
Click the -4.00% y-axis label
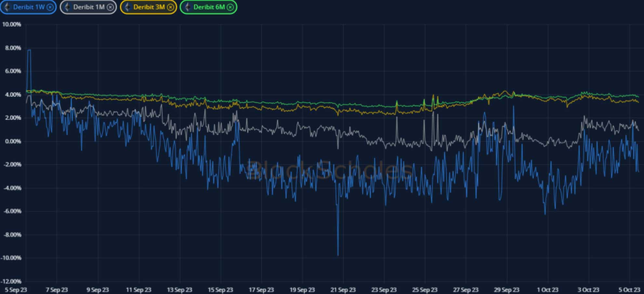click(x=12, y=188)
